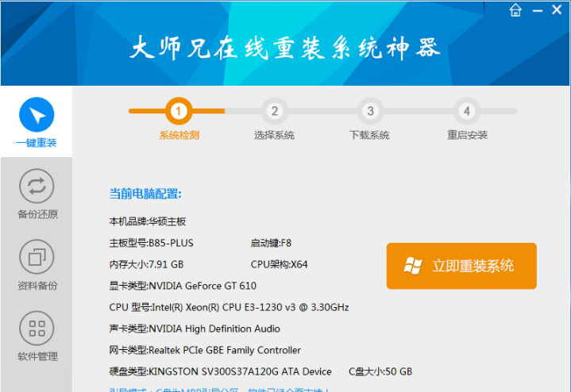This screenshot has width=571, height=392.
Task: Click the 当前电脑配置 heading
Action: point(145,194)
